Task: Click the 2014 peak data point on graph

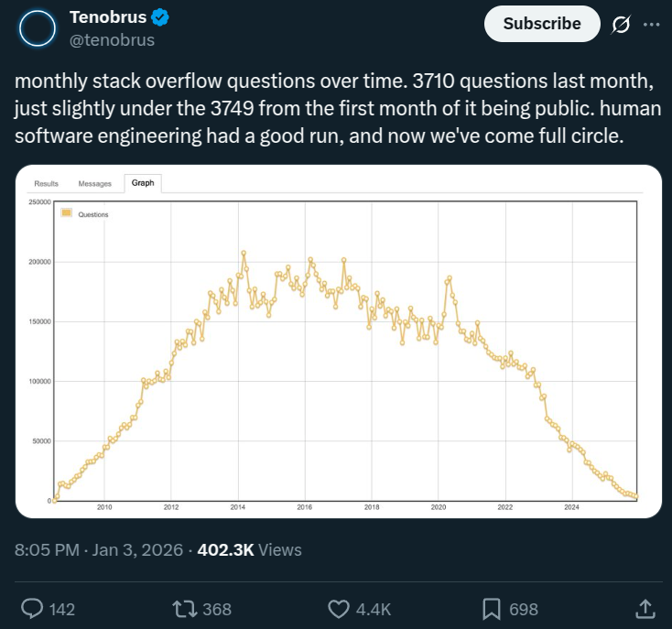Action: (x=244, y=253)
